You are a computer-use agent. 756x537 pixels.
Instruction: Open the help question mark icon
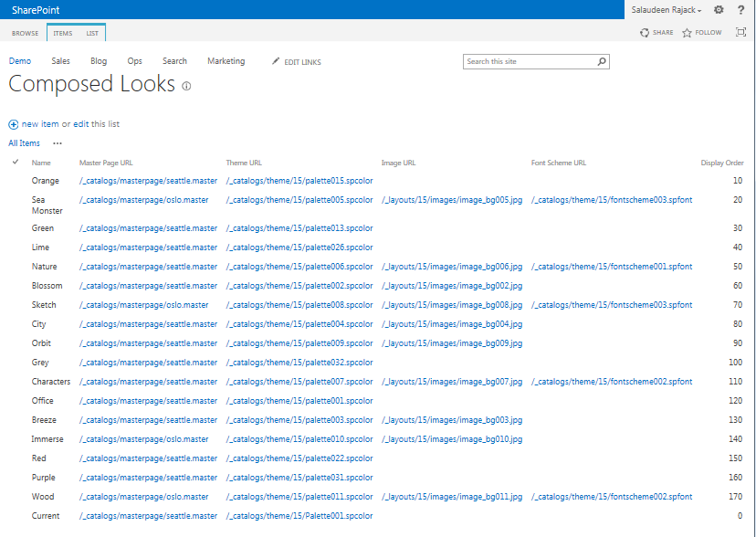point(741,10)
